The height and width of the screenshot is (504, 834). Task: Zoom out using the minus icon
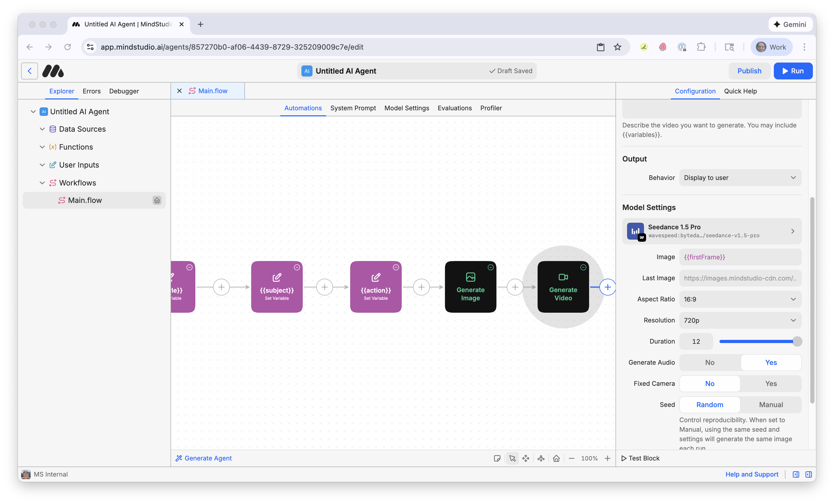tap(572, 458)
